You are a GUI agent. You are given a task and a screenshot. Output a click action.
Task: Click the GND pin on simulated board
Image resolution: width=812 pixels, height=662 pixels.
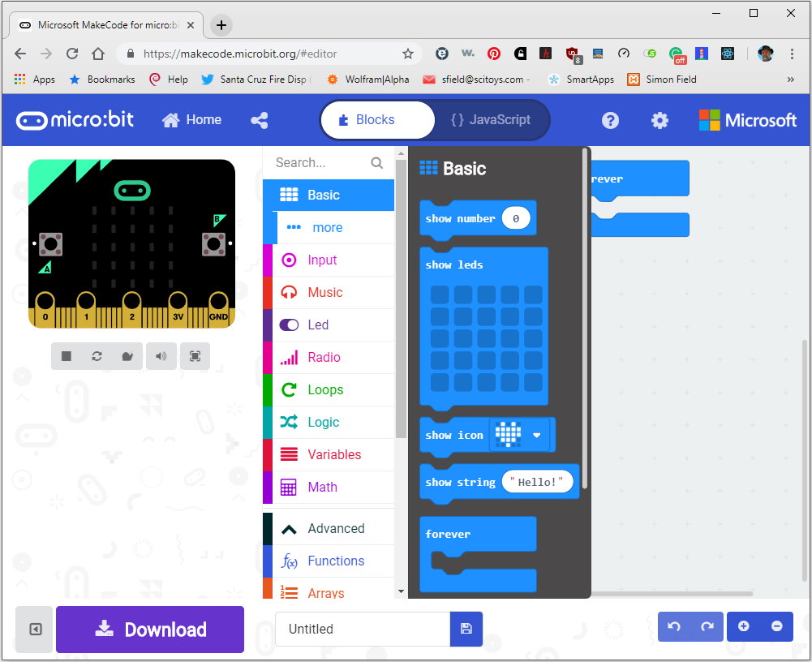pyautogui.click(x=218, y=309)
